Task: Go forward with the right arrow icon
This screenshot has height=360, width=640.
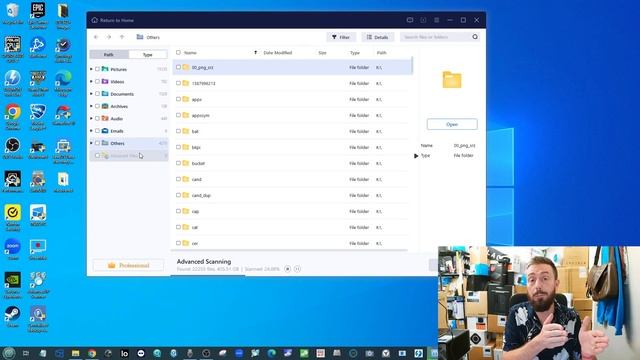Action: tap(109, 37)
